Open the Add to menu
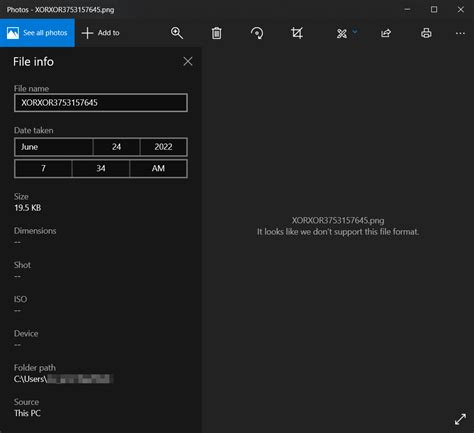Image resolution: width=474 pixels, height=433 pixels. click(x=100, y=33)
